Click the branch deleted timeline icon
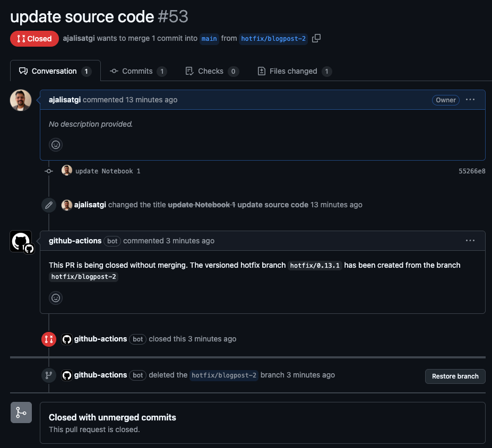 click(49, 375)
